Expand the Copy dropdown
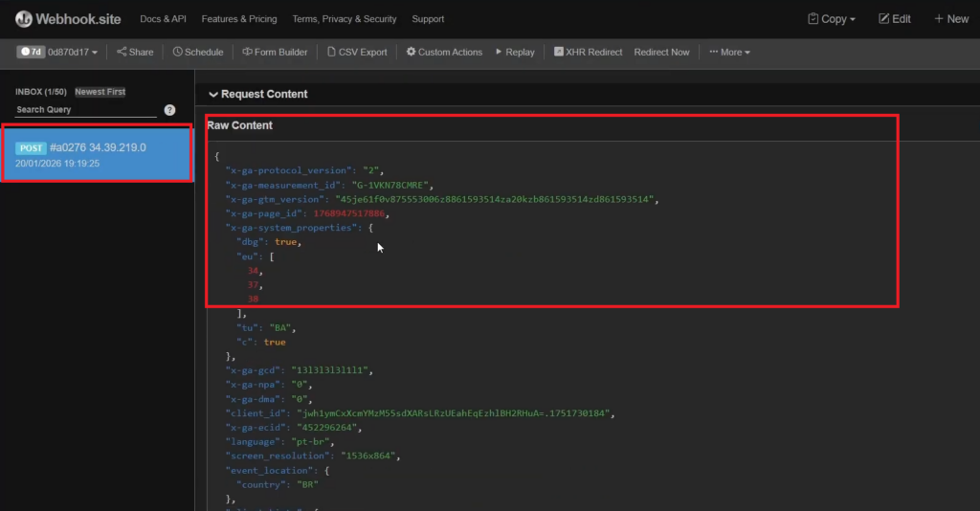The height and width of the screenshot is (511, 980). coord(832,18)
